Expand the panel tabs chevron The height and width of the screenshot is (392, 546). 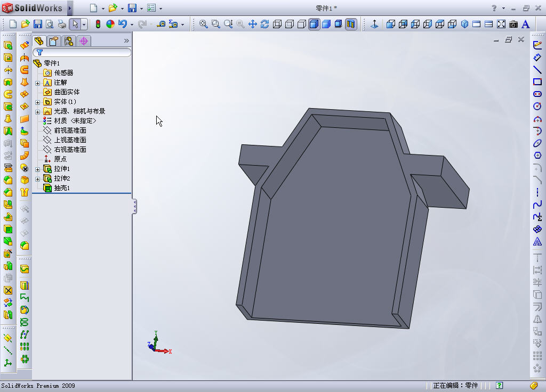click(x=126, y=40)
